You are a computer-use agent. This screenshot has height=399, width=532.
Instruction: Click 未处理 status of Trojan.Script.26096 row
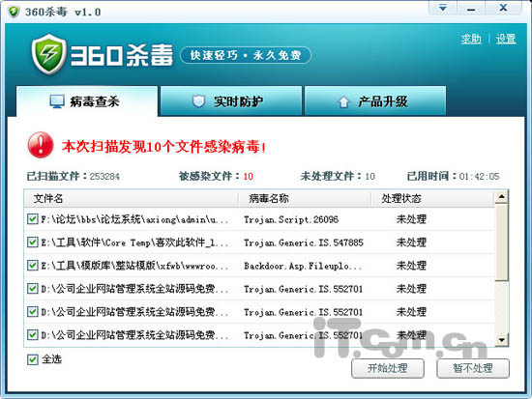[x=411, y=219]
